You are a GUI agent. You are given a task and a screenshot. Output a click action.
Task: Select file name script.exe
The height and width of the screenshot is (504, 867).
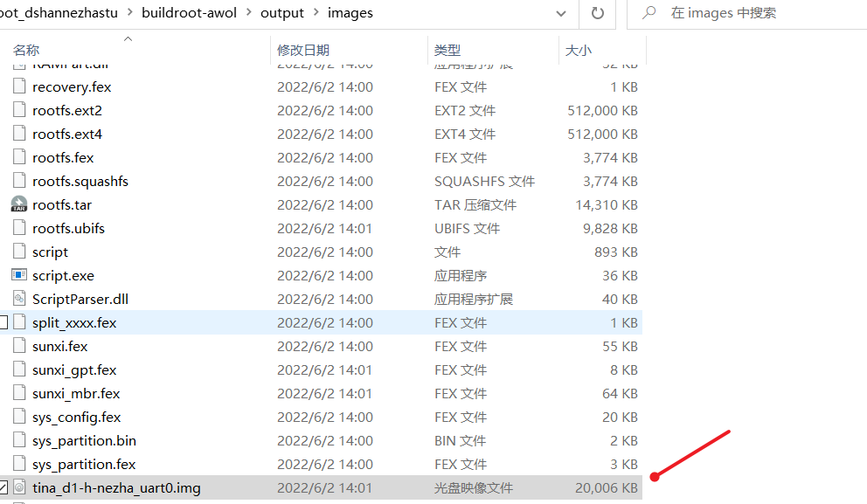(x=63, y=276)
